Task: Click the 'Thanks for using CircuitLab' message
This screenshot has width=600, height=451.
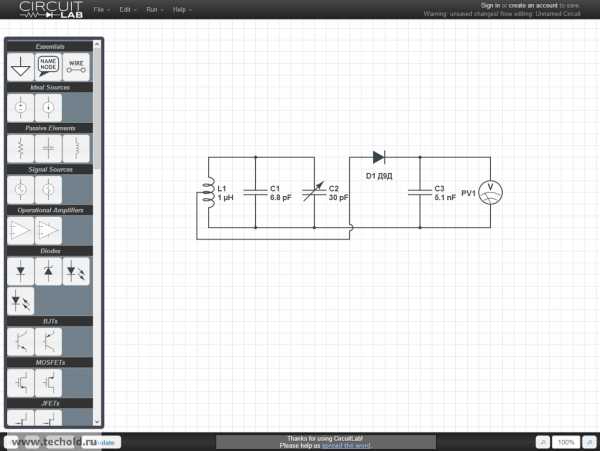Action: point(325,438)
